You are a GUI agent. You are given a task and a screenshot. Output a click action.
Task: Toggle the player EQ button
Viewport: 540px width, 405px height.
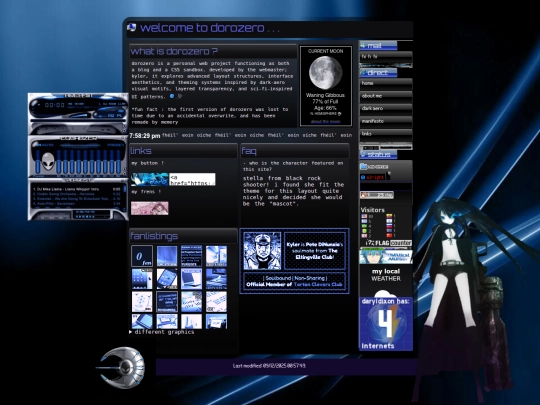[x=111, y=116]
